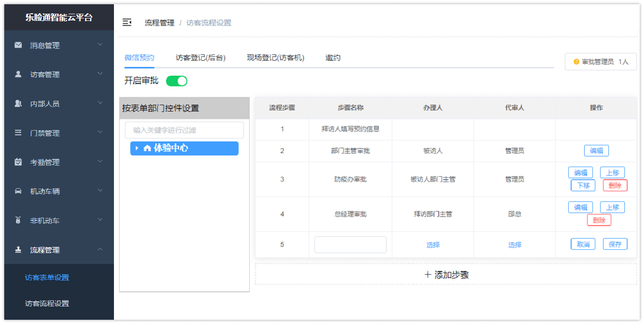Open the 邀约 tab
Image resolution: width=644 pixels, height=324 pixels.
(332, 57)
